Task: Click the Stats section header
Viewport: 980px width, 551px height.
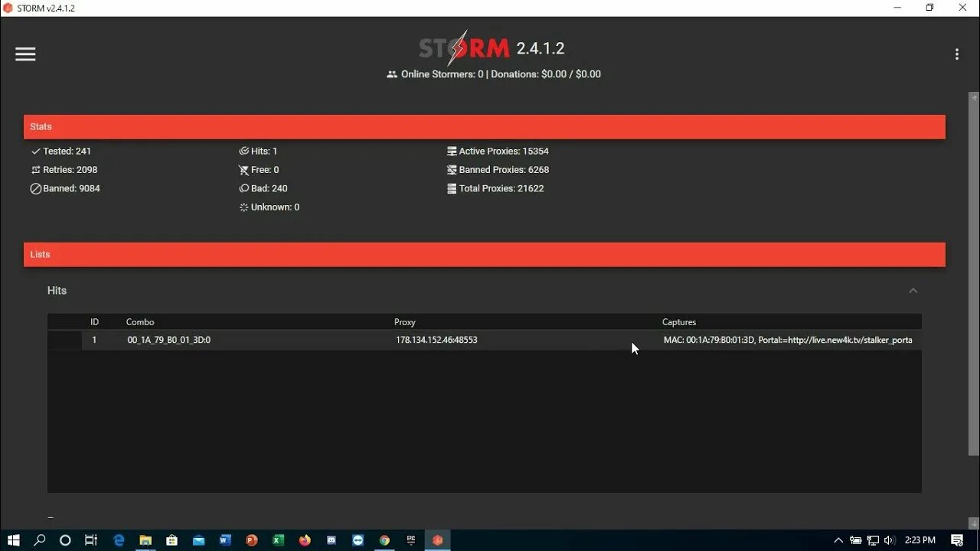Action: pos(485,127)
